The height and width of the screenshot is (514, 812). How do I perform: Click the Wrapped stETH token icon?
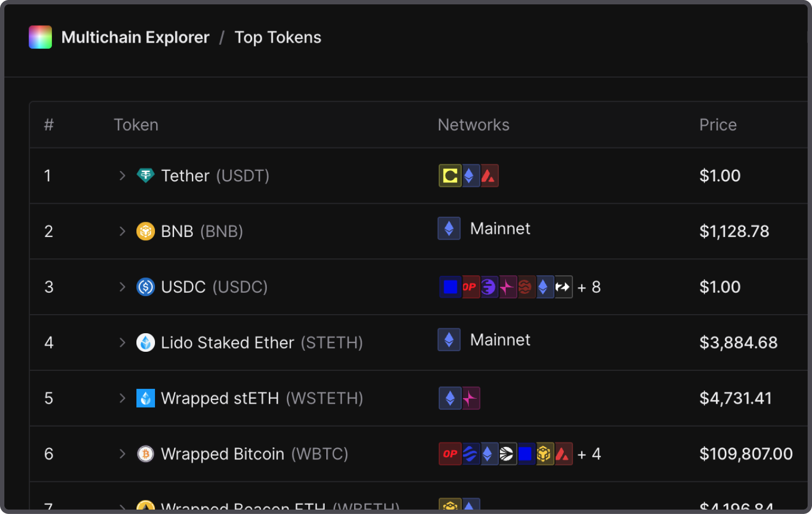tap(145, 398)
